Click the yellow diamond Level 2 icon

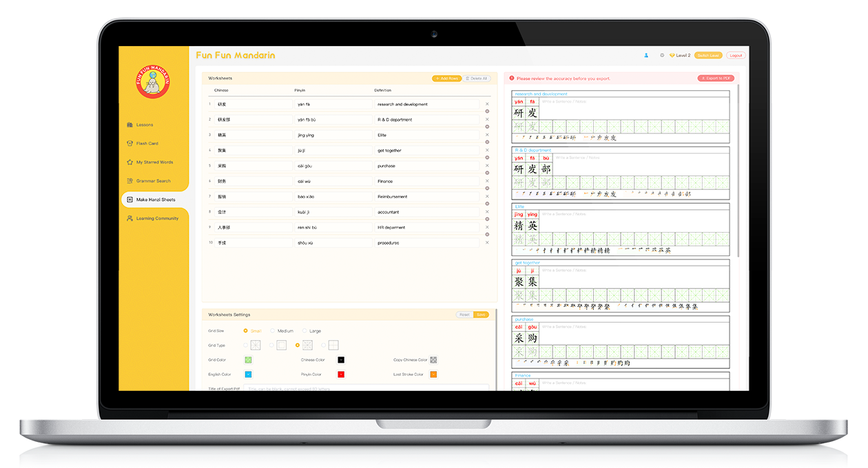coord(672,55)
